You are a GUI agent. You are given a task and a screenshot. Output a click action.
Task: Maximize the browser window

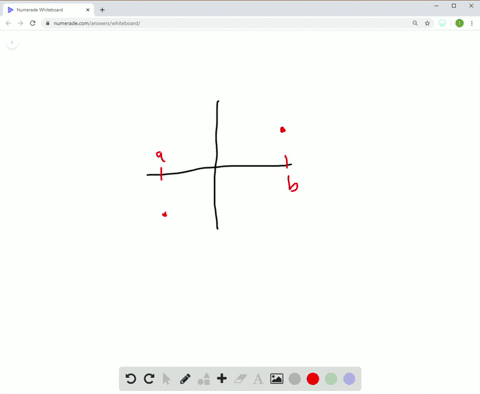coord(454,6)
